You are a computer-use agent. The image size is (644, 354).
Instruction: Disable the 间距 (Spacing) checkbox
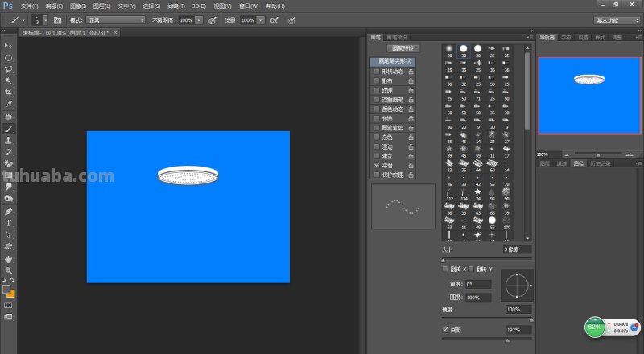click(446, 330)
